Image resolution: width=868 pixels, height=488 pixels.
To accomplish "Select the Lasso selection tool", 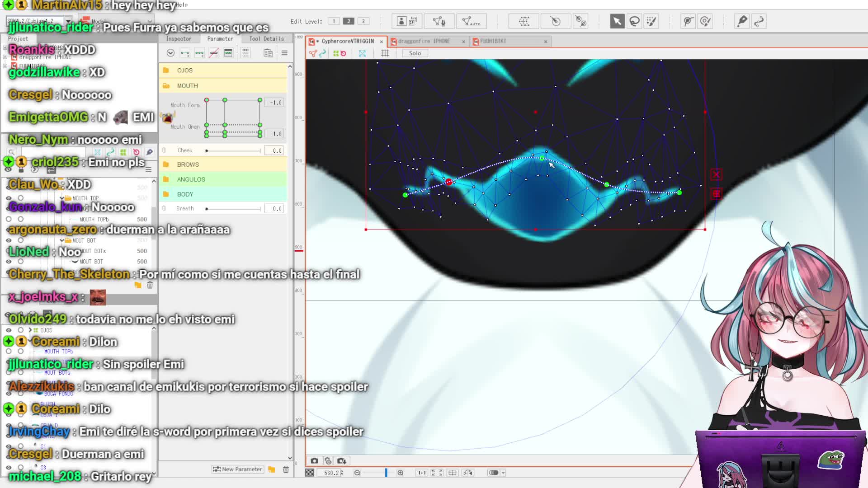I will coord(634,21).
